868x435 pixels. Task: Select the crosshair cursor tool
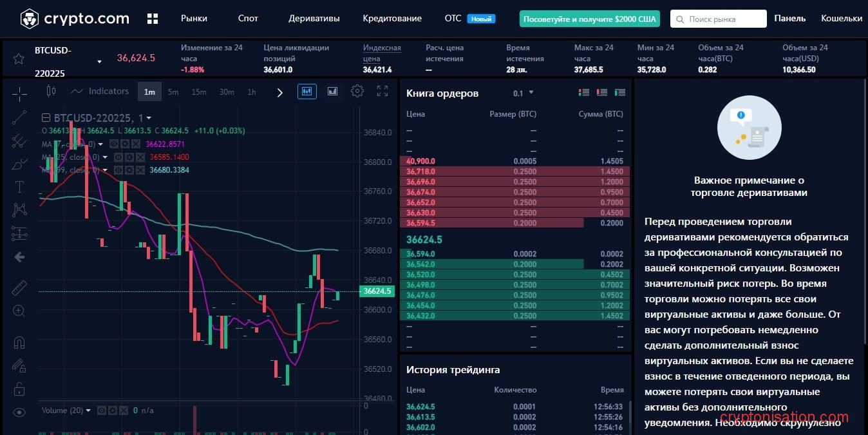click(19, 94)
